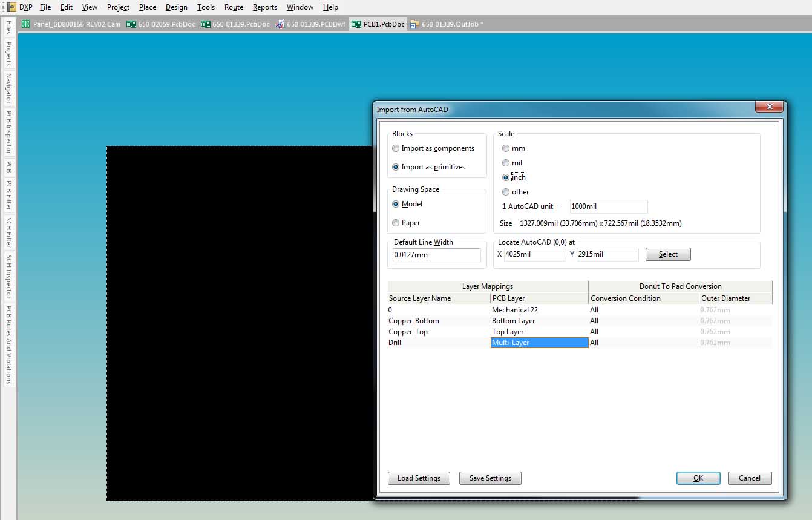
Task: Open the Multi-Layer PCB layer dropdown
Action: 539,343
